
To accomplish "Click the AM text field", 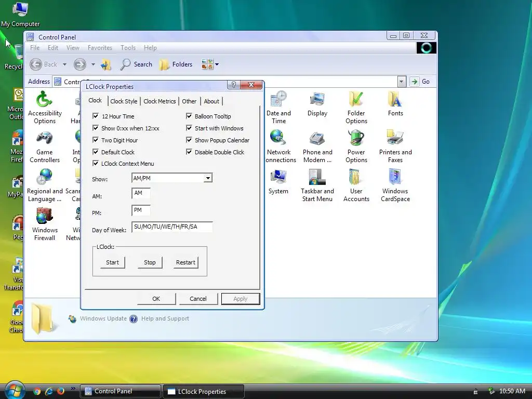I will (x=141, y=193).
